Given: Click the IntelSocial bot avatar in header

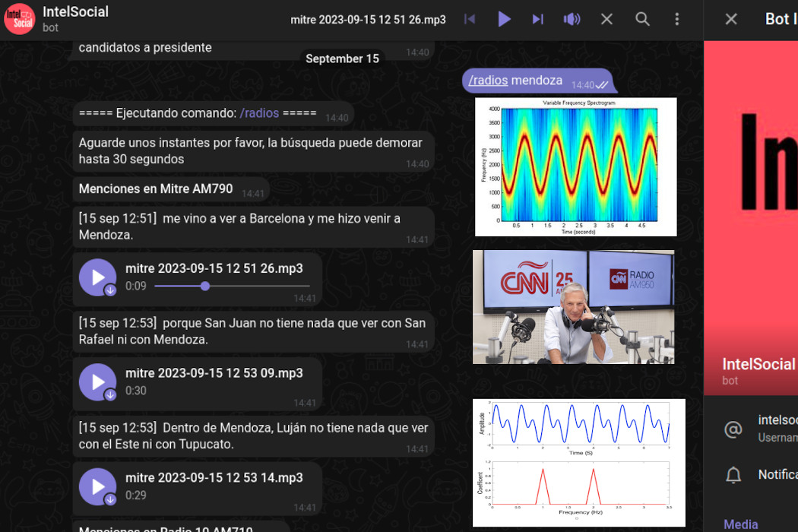Looking at the screenshot, I should (x=20, y=19).
